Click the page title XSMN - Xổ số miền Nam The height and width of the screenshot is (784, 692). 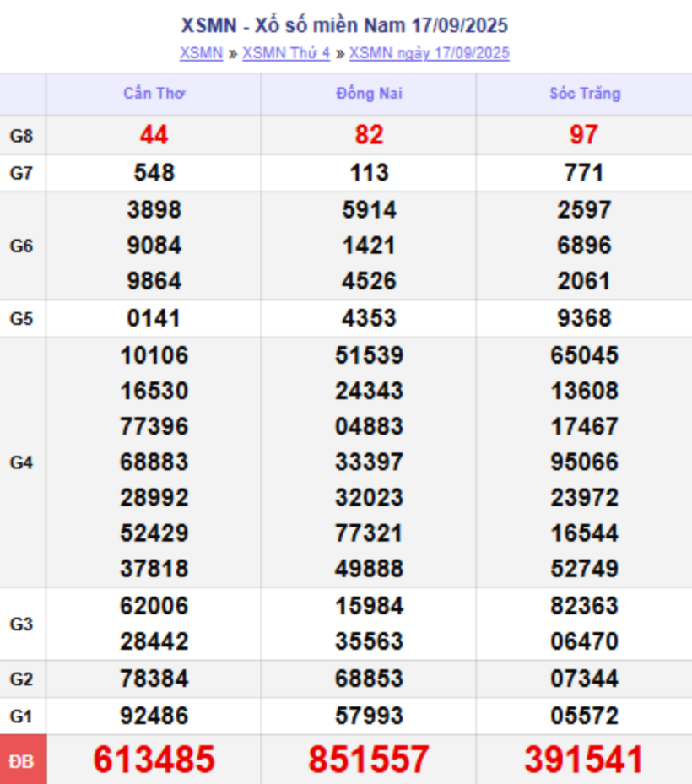click(344, 25)
